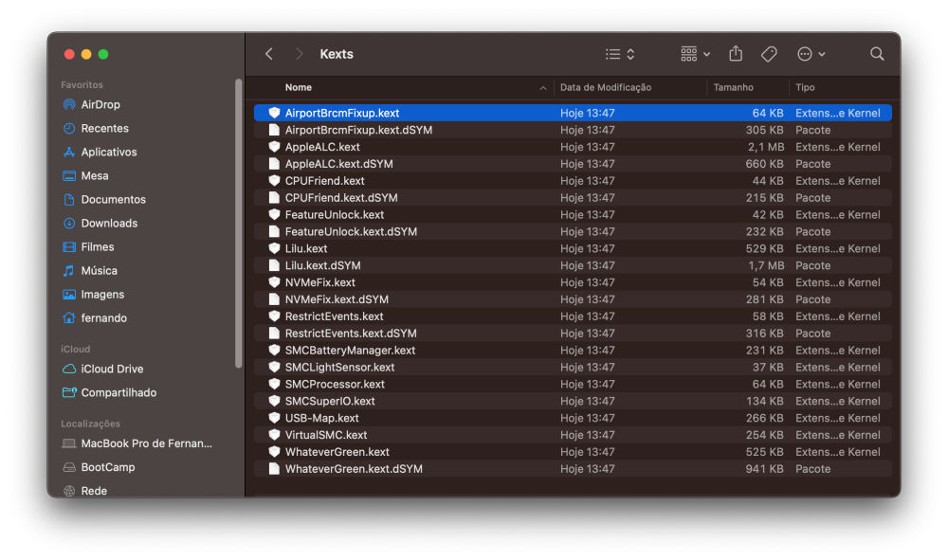
Task: Click the 941 KB size value
Action: (x=764, y=469)
